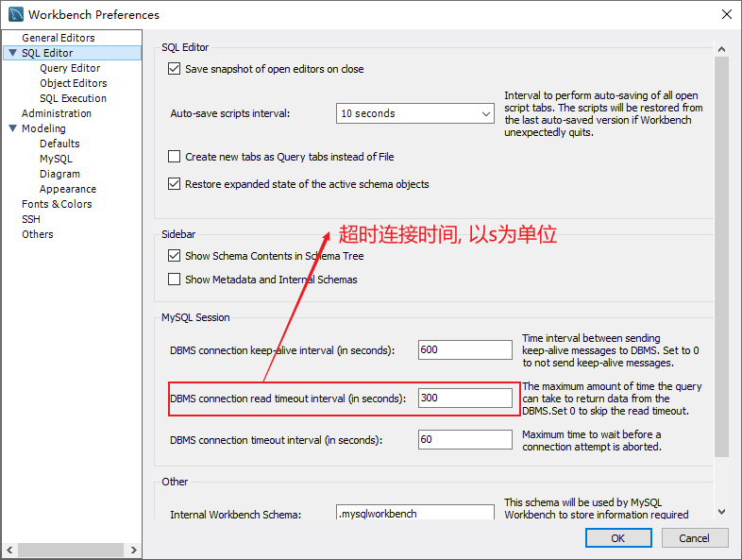
Task: Select Modeling category in the sidebar
Action: coord(43,128)
